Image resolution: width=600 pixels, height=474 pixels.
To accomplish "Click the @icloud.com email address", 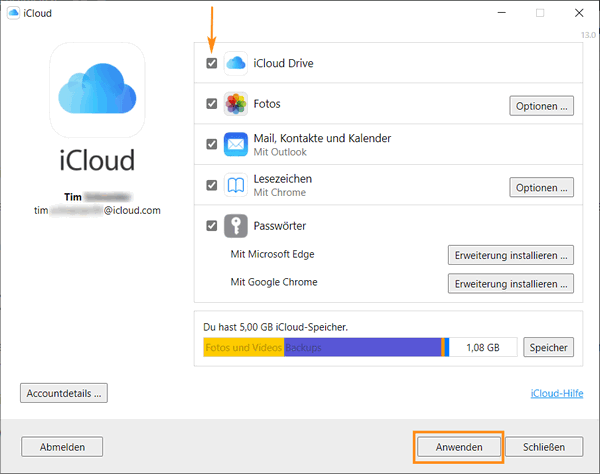I will tap(97, 210).
